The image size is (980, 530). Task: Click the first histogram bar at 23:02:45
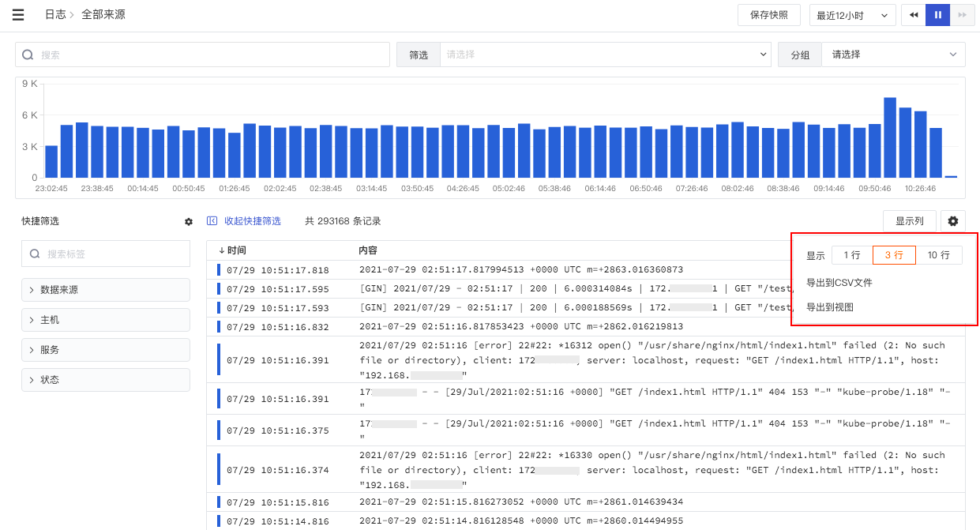coord(51,161)
